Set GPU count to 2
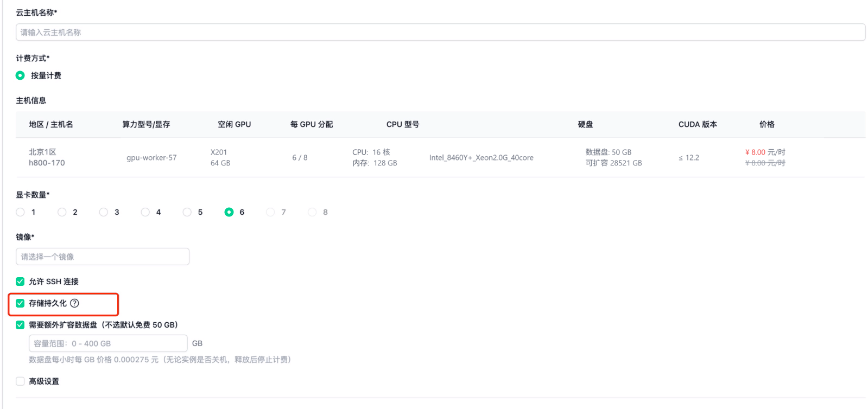This screenshot has width=868, height=409. [62, 212]
